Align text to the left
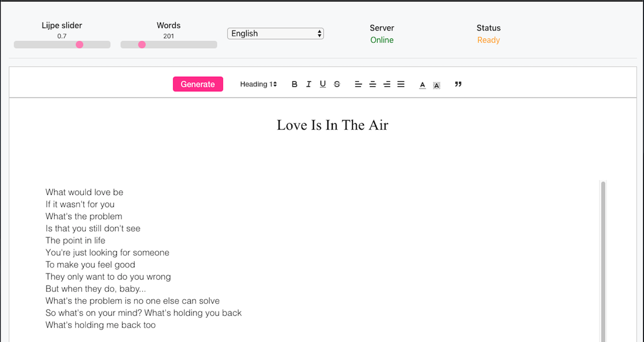 coord(358,84)
